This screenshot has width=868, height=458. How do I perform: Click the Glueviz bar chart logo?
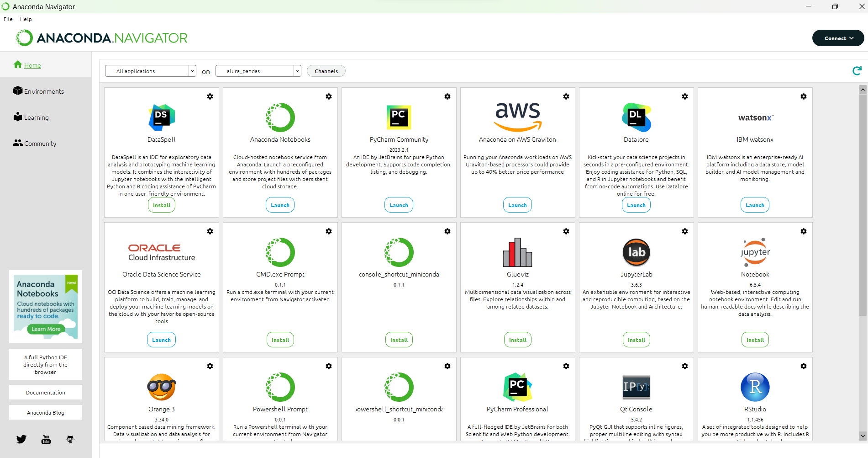click(518, 252)
